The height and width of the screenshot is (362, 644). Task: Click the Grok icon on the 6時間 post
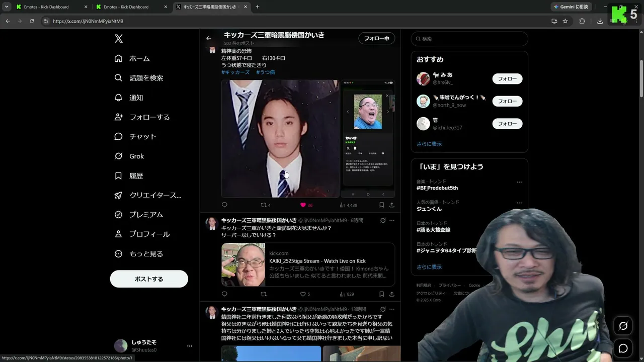coord(383,220)
